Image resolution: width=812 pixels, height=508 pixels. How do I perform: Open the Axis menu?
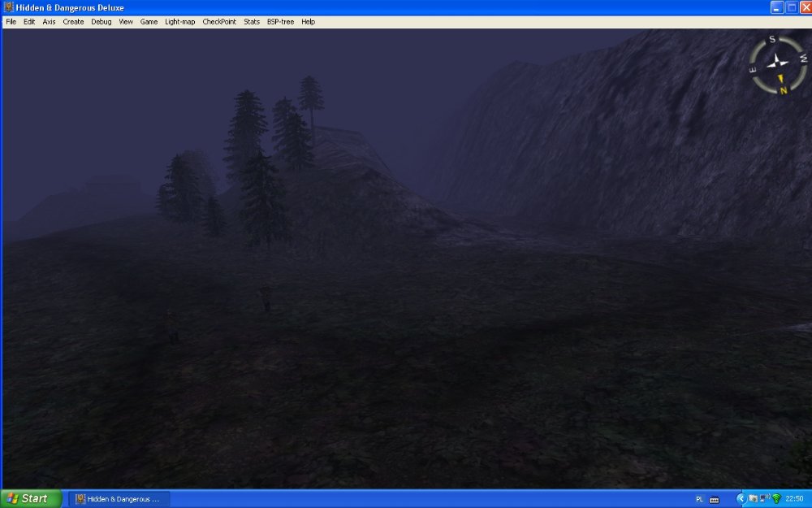(50, 22)
